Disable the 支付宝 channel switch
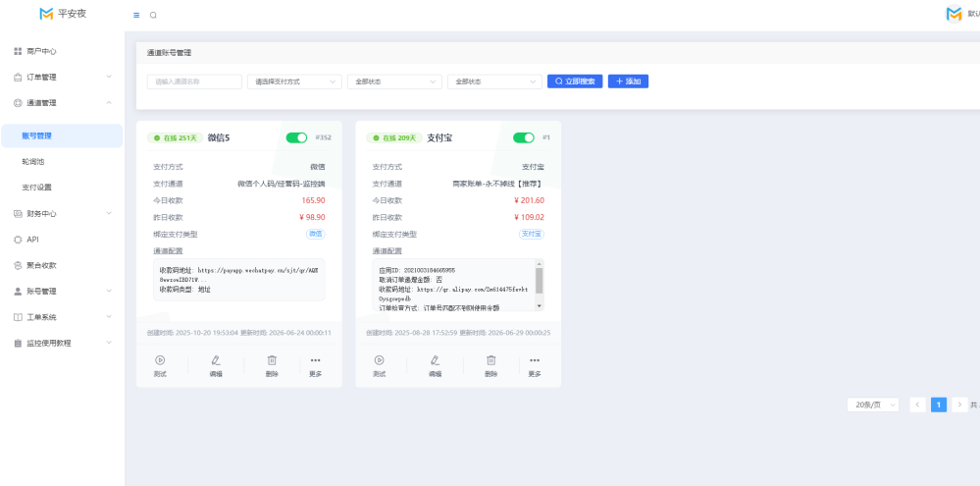 coord(524,137)
